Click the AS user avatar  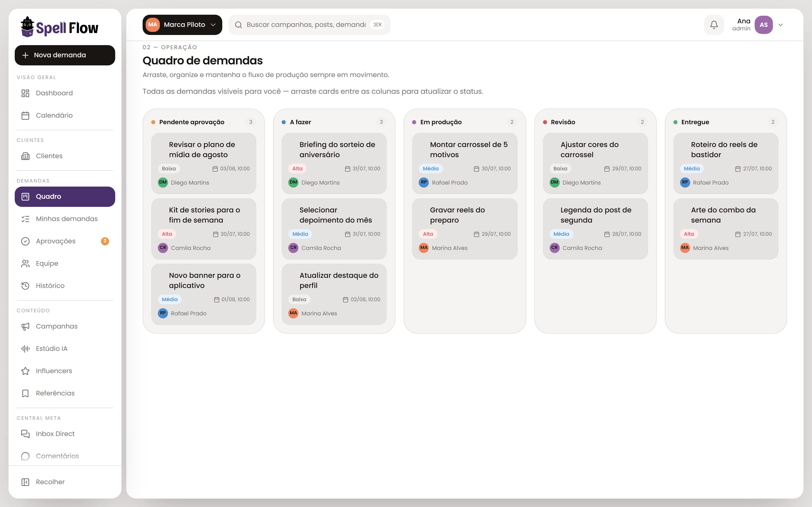coord(764,25)
